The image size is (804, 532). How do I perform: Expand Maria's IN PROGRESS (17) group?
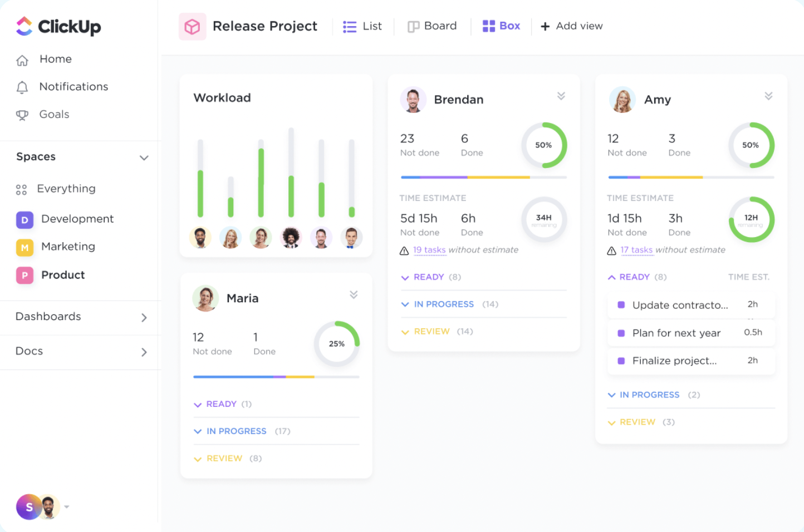tap(242, 431)
